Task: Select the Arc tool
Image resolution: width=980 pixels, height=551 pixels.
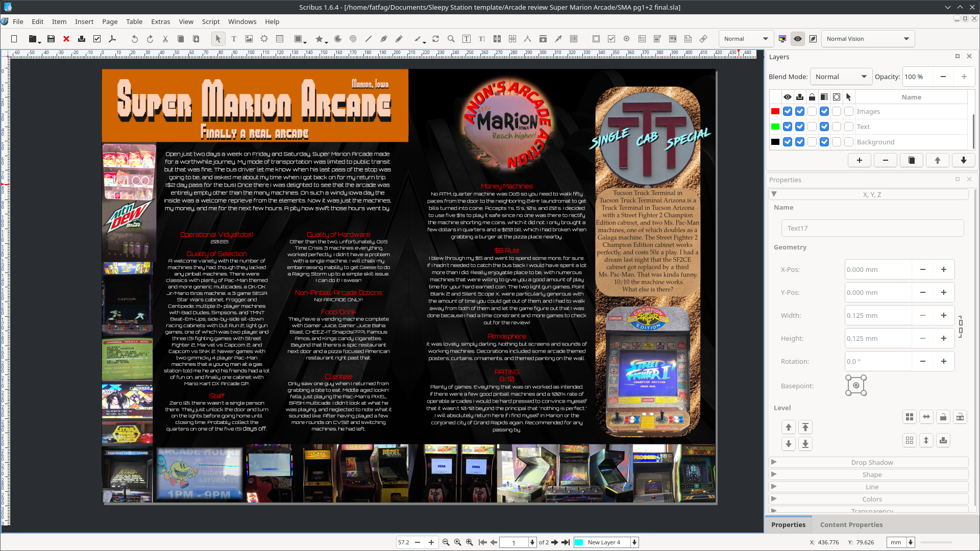Action: point(338,39)
